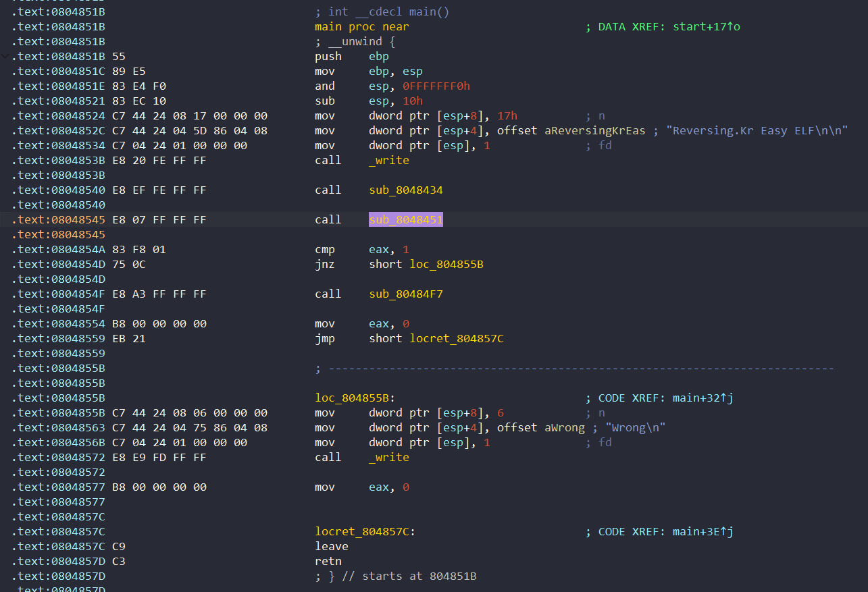Click the 'main proc near' declaration
868x592 pixels.
pos(361,26)
